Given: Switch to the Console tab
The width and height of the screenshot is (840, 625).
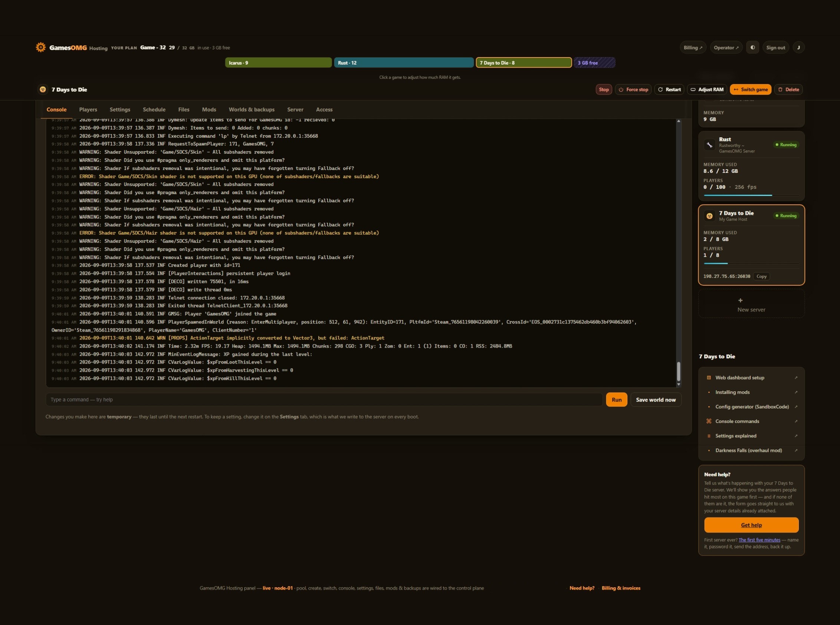Looking at the screenshot, I should [56, 109].
